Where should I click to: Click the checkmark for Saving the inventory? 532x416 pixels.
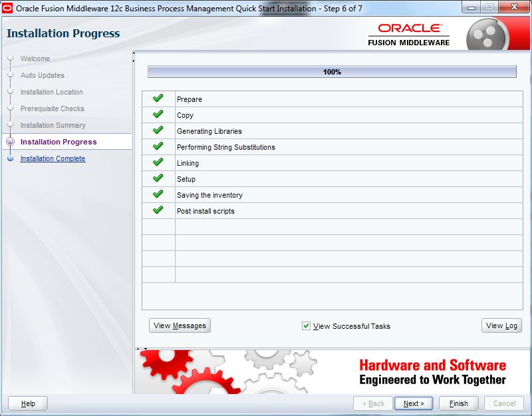(x=158, y=194)
